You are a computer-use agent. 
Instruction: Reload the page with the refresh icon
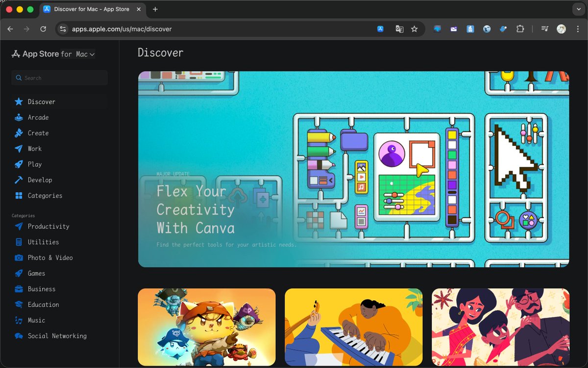click(x=43, y=29)
